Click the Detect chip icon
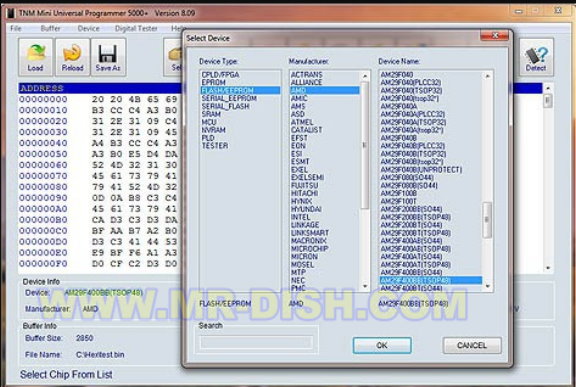The image size is (576, 387). [536, 57]
